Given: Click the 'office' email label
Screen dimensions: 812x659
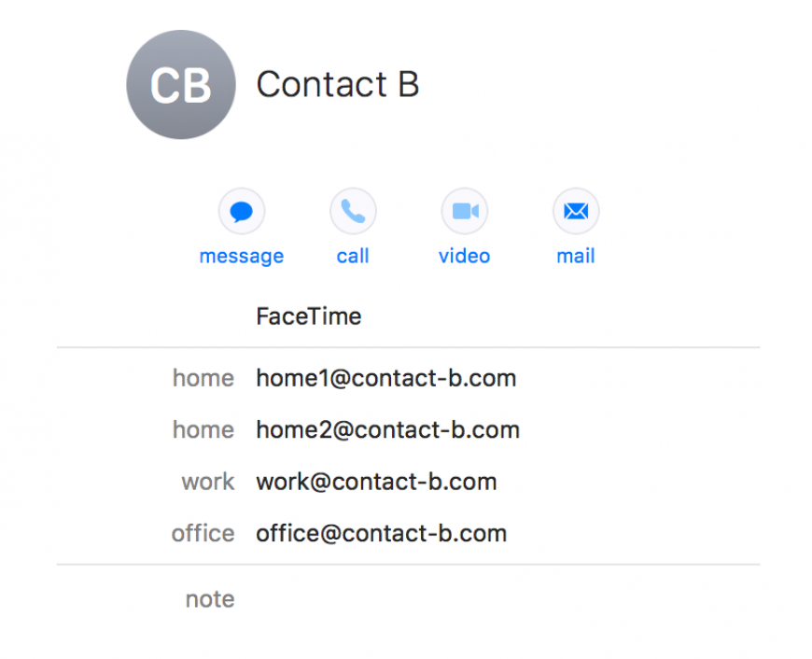Looking at the screenshot, I should click(x=203, y=534).
